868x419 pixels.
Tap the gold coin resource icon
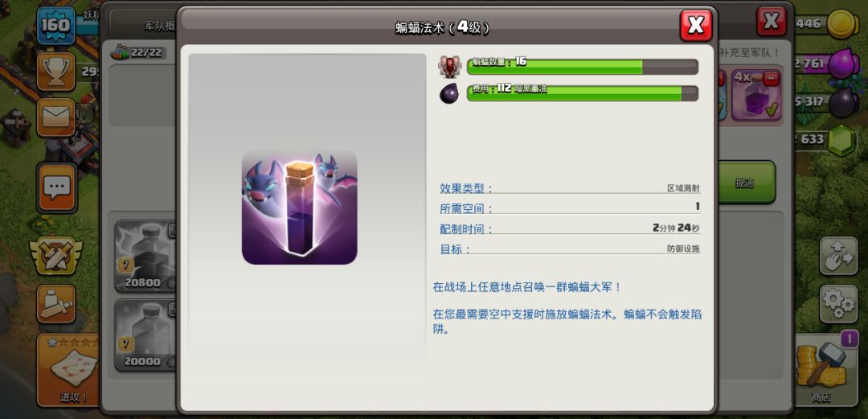click(842, 23)
